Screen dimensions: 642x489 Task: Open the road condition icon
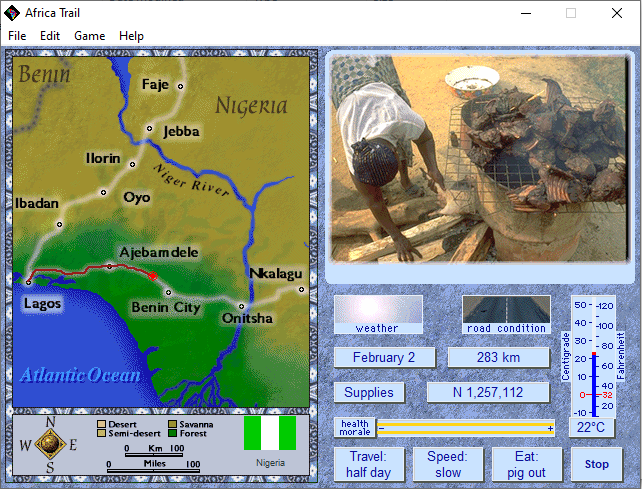tap(506, 314)
